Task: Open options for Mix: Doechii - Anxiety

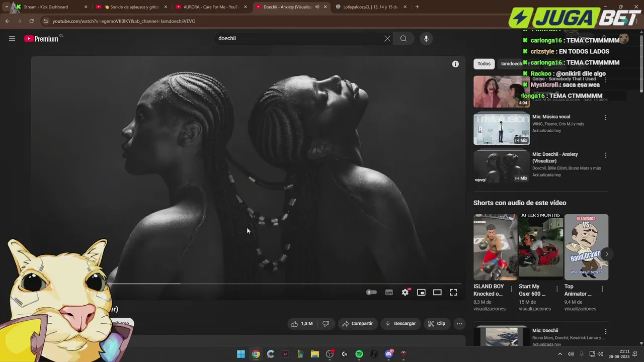Action: 606,155
